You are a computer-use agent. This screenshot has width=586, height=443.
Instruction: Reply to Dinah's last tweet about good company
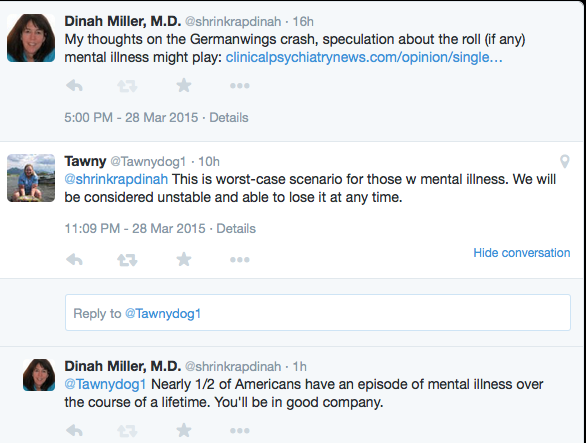[74, 431]
